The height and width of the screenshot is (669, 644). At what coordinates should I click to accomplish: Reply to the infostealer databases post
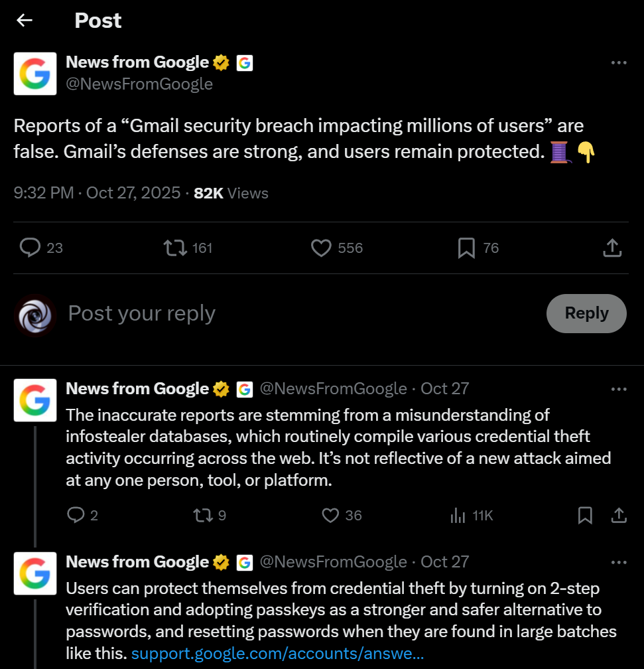click(76, 515)
